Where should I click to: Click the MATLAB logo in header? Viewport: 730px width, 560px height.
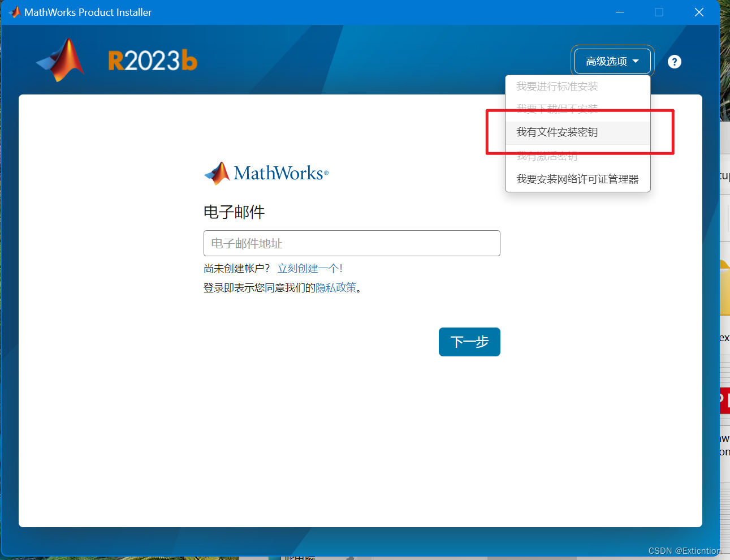(61, 60)
